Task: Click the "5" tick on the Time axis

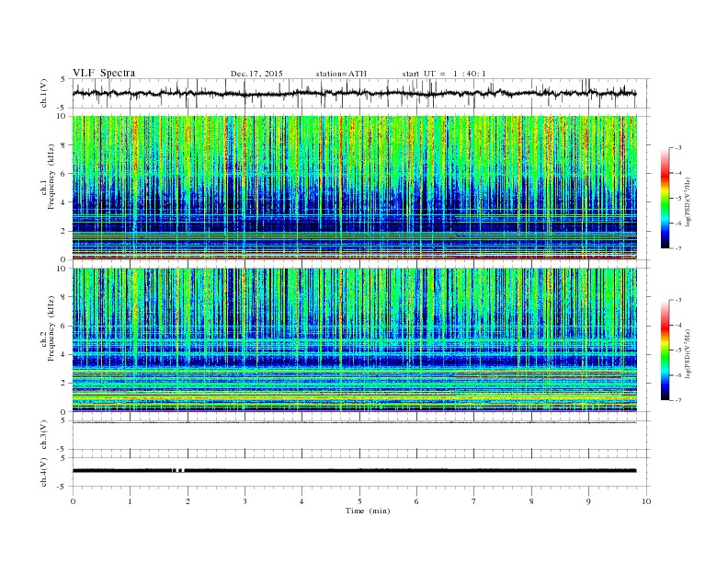Action: (359, 501)
